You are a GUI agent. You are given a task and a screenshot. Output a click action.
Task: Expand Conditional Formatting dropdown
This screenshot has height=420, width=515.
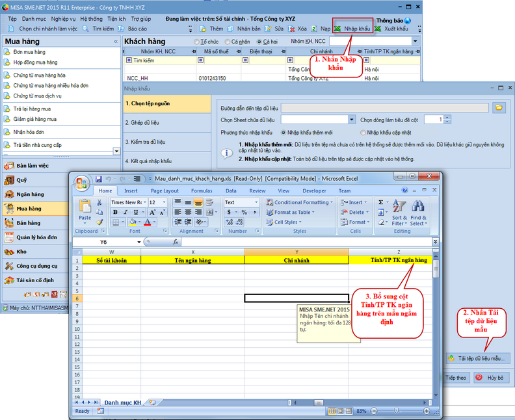(x=332, y=202)
